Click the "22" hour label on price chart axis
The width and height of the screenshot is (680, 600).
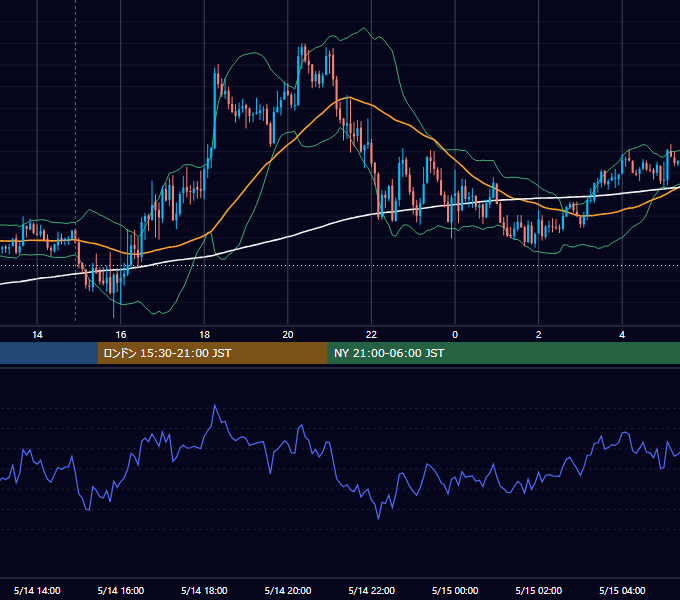pyautogui.click(x=372, y=335)
